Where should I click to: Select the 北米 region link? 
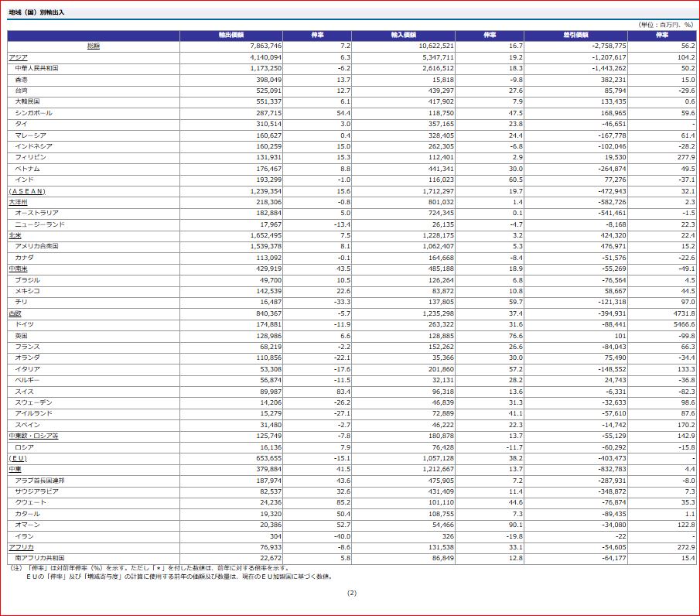(x=15, y=234)
